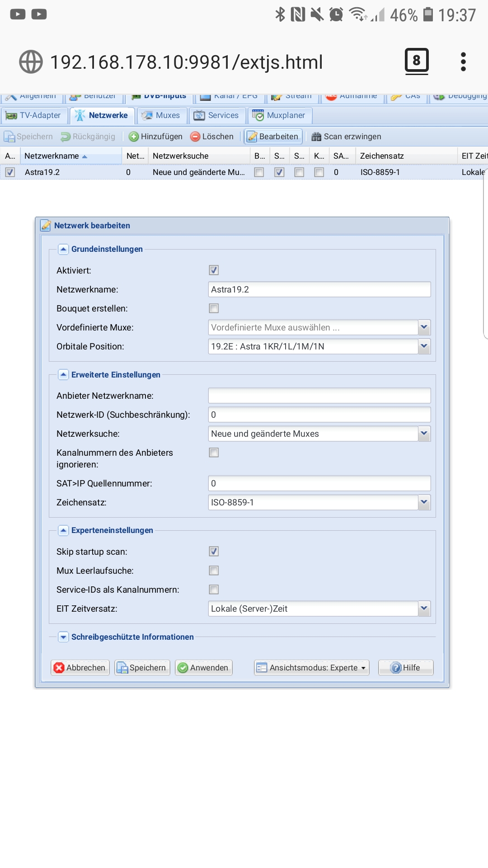Sort grid by Netzwerkname column header
The width and height of the screenshot is (488, 868).
coord(71,156)
